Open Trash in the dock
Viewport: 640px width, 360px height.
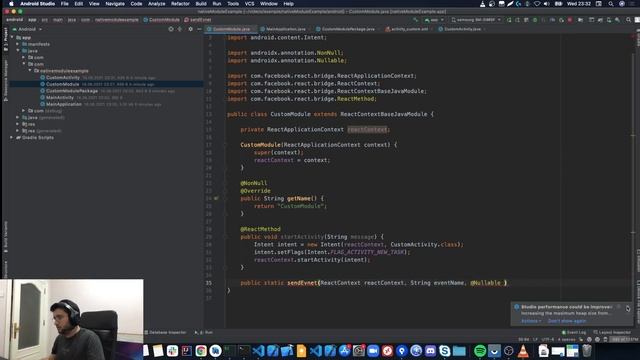[x=587, y=351]
